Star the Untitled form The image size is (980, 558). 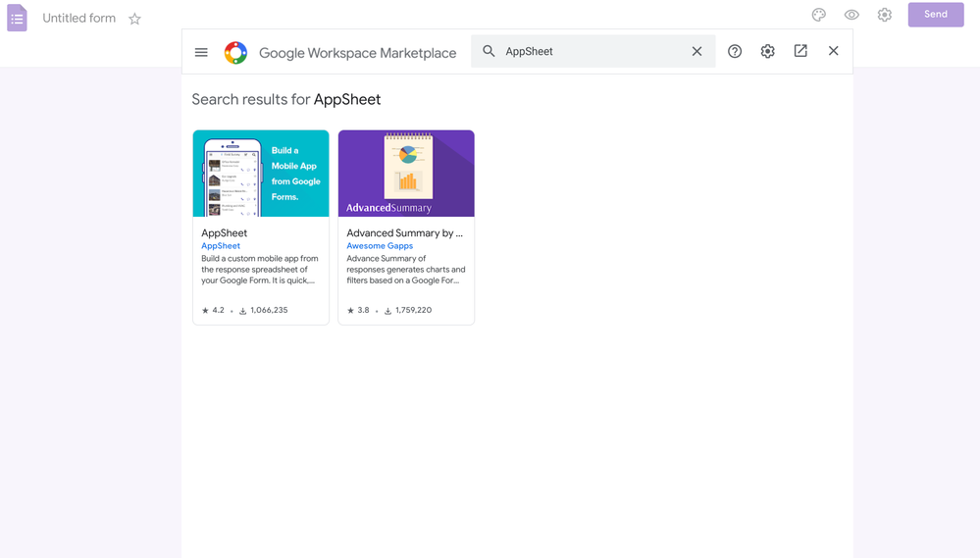click(x=134, y=19)
